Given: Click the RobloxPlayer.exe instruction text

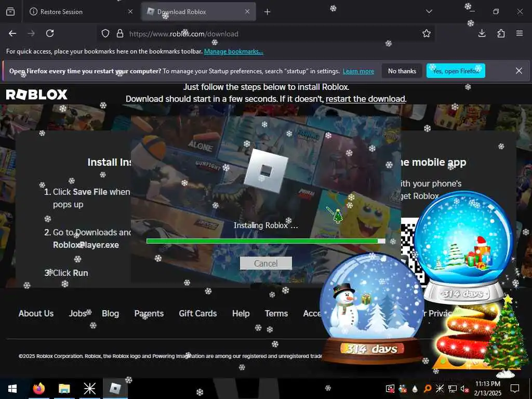Looking at the screenshot, I should click(86, 245).
